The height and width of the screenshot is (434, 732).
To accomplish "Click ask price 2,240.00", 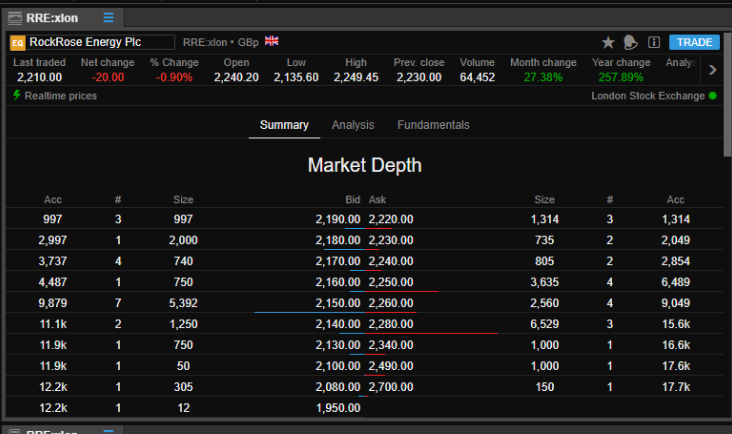I will click(391, 261).
